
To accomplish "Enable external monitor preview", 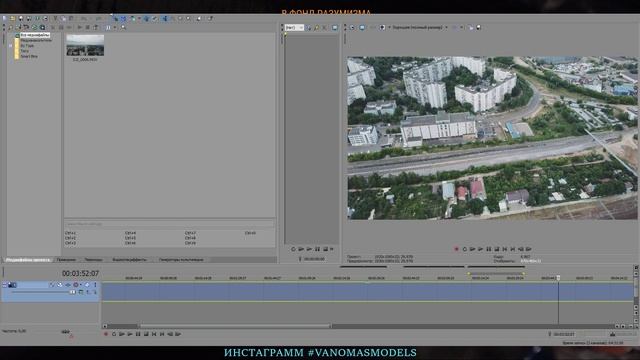I will pyautogui.click(x=362, y=27).
